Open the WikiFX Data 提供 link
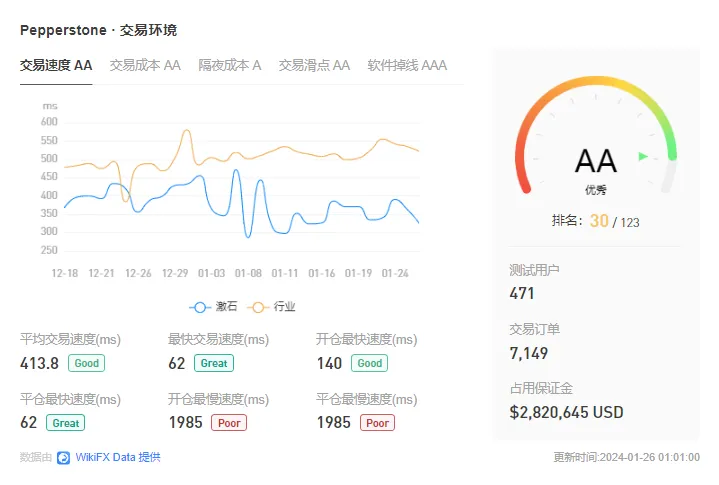 118,457
